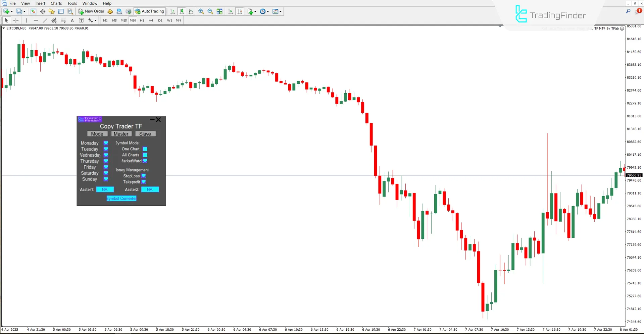Choose the trendline drawing tool
This screenshot has height=334, width=644.
click(45, 20)
